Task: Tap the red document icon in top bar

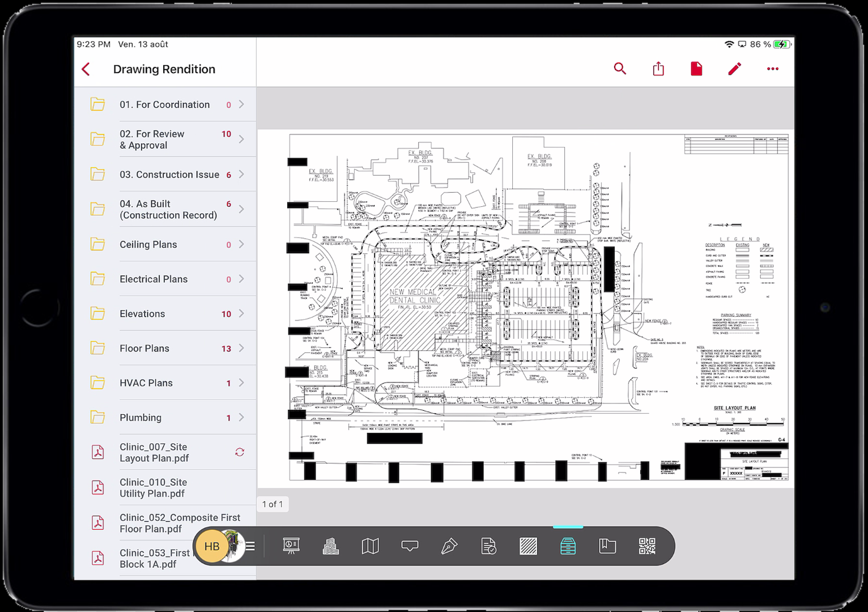Action: point(696,69)
